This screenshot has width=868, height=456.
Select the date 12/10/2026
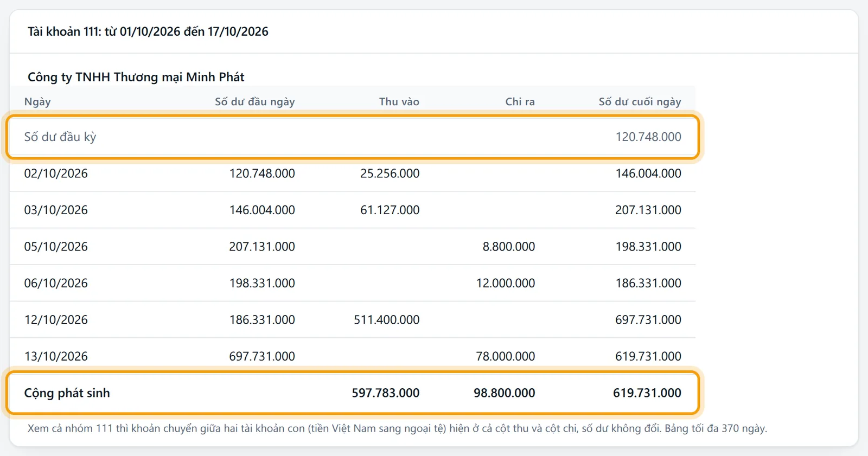click(56, 320)
